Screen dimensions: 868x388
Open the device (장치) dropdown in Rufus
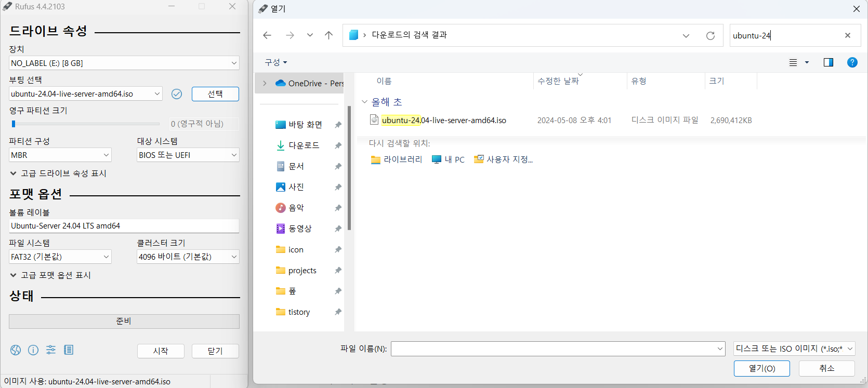pos(124,63)
